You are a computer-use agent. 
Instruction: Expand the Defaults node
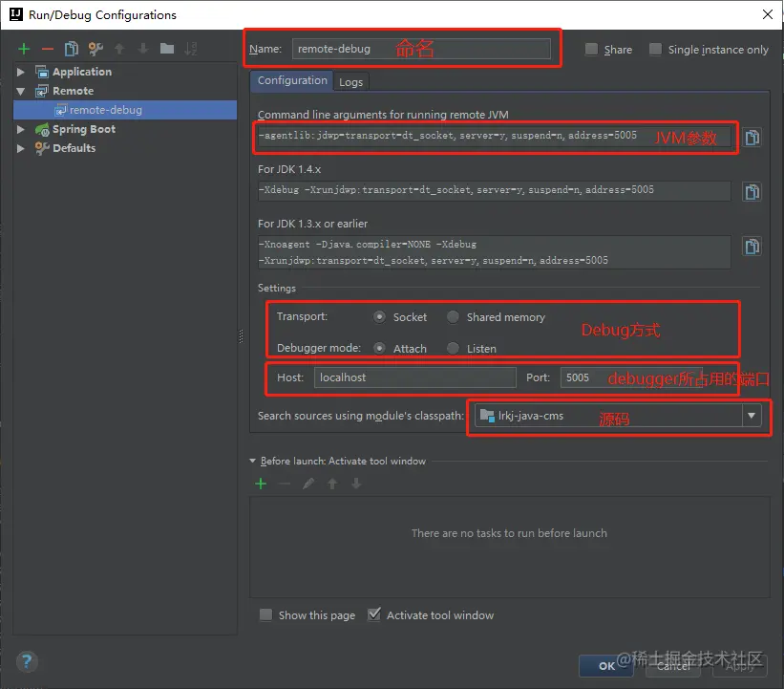tap(20, 148)
